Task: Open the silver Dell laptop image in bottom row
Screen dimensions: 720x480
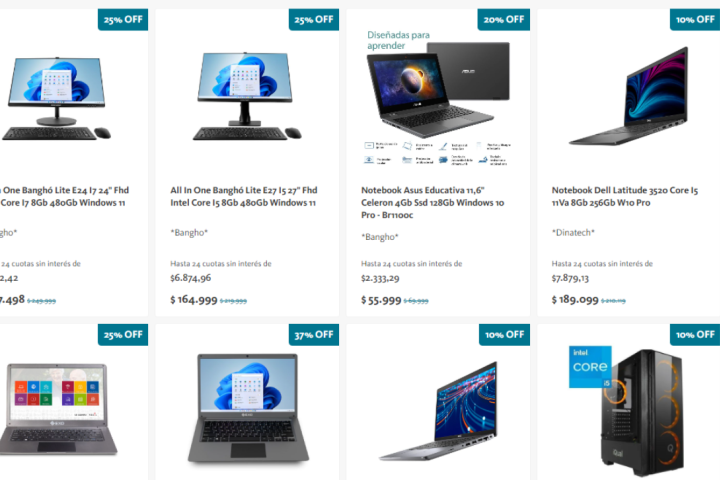Action: coord(438,411)
